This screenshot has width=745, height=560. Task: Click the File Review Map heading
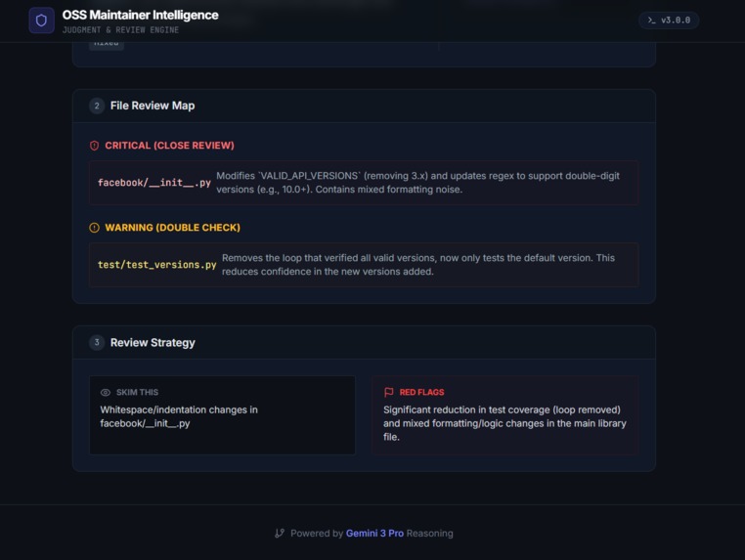point(153,106)
